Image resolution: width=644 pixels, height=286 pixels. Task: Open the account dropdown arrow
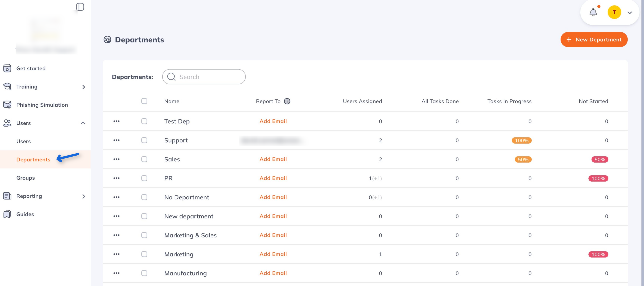point(630,13)
